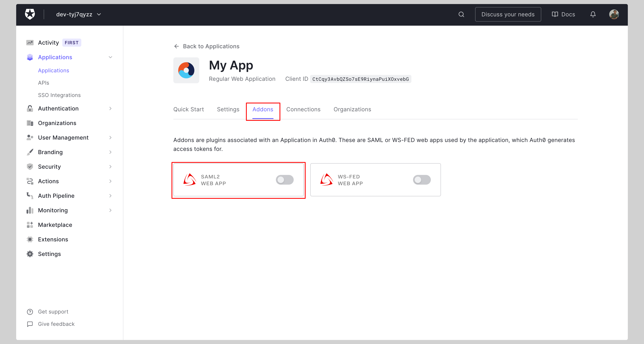Enable the WS-FED Web App addon toggle
The width and height of the screenshot is (644, 344).
[422, 180]
